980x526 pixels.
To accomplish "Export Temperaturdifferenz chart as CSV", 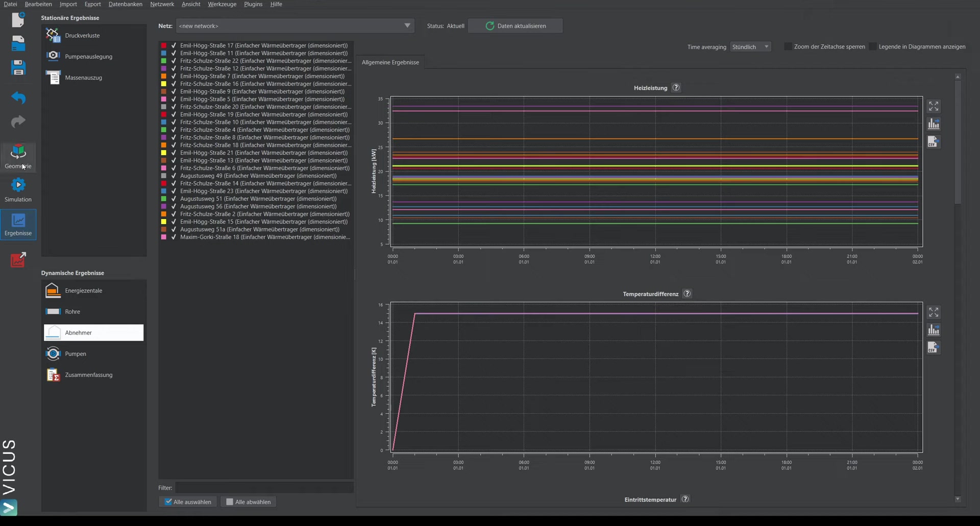I will click(934, 348).
